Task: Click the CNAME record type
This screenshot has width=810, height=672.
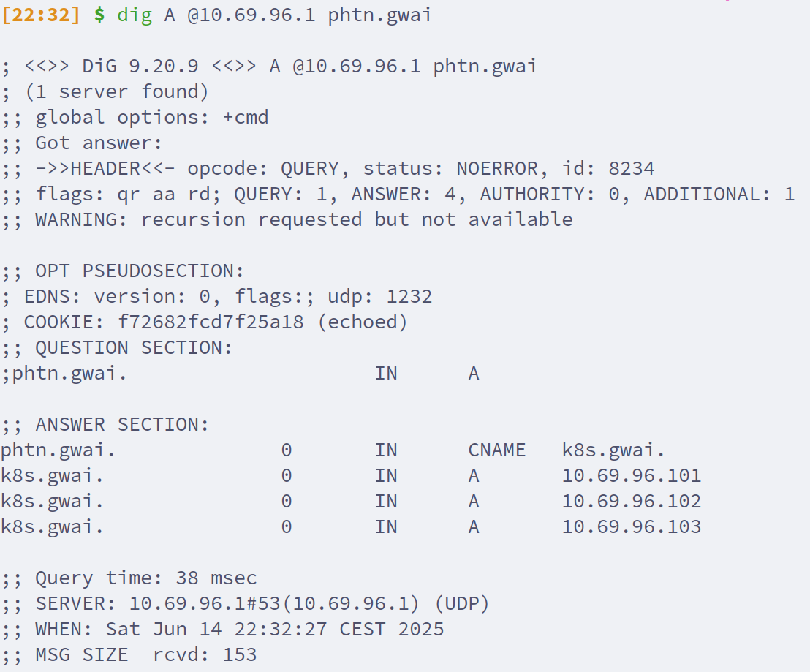Action: (x=496, y=450)
